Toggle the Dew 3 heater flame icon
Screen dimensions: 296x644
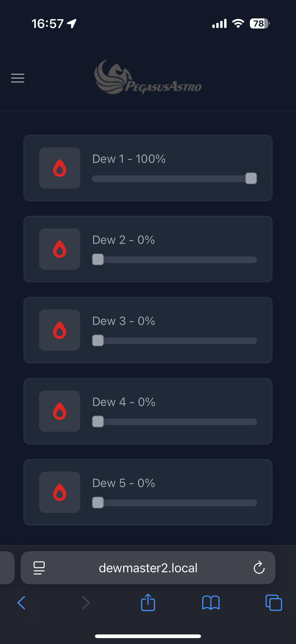click(59, 330)
